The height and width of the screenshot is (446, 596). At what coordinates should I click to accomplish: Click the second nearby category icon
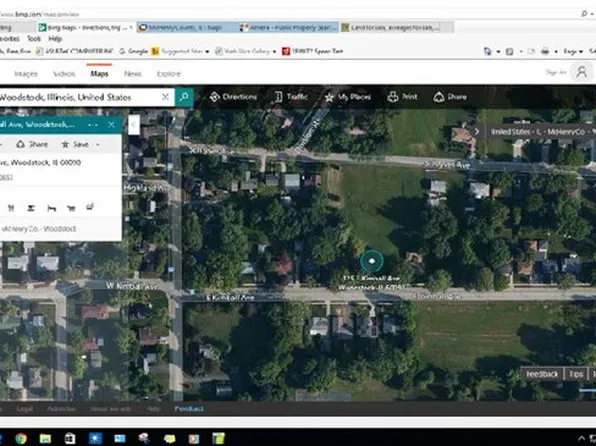pyautogui.click(x=31, y=208)
